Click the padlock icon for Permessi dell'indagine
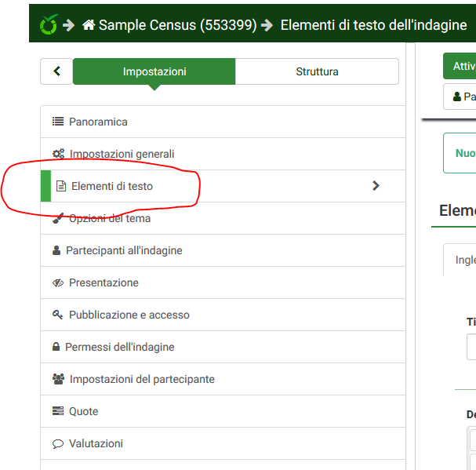Image resolution: width=476 pixels, height=470 pixels. 56,348
